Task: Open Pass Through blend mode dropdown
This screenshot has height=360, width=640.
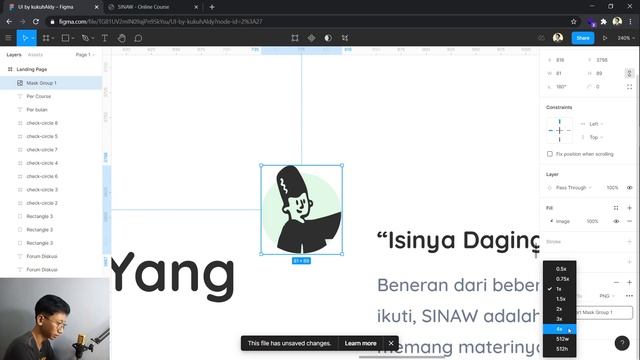Action: tap(573, 188)
